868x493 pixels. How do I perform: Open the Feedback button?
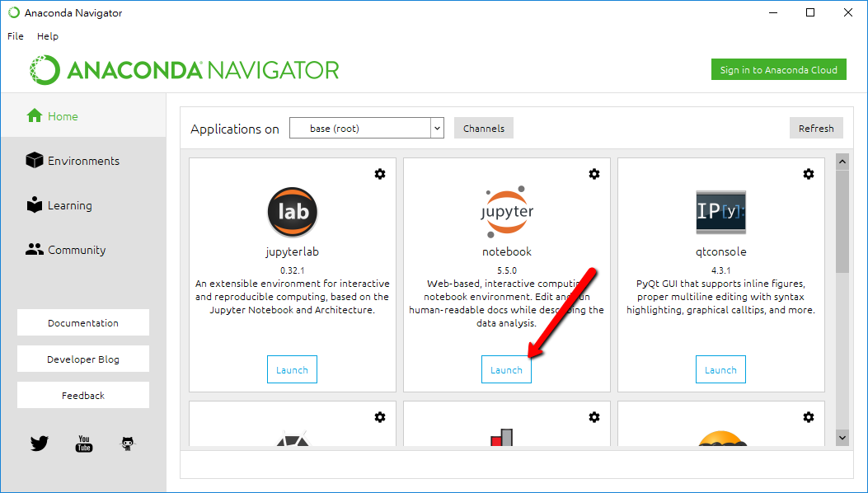83,395
